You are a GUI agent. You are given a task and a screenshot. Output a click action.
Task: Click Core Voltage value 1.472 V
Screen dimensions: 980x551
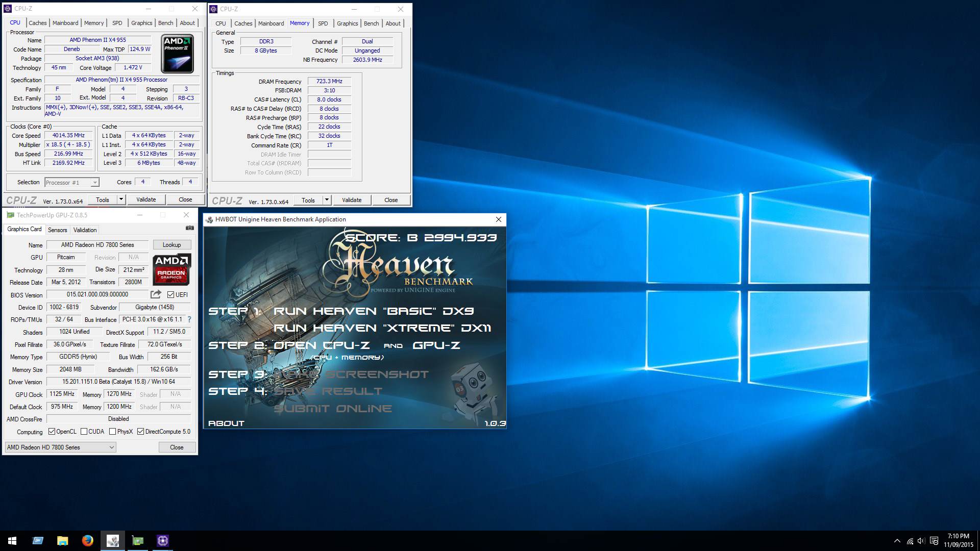[x=133, y=67]
